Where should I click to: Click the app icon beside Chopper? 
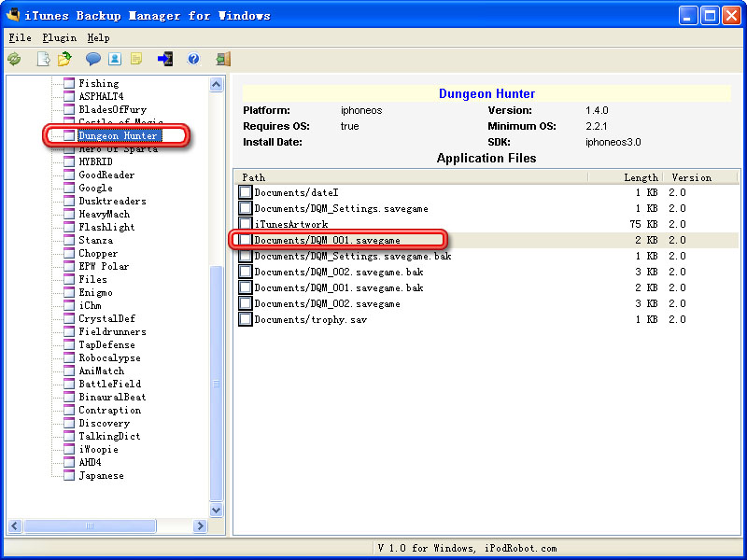(x=69, y=253)
